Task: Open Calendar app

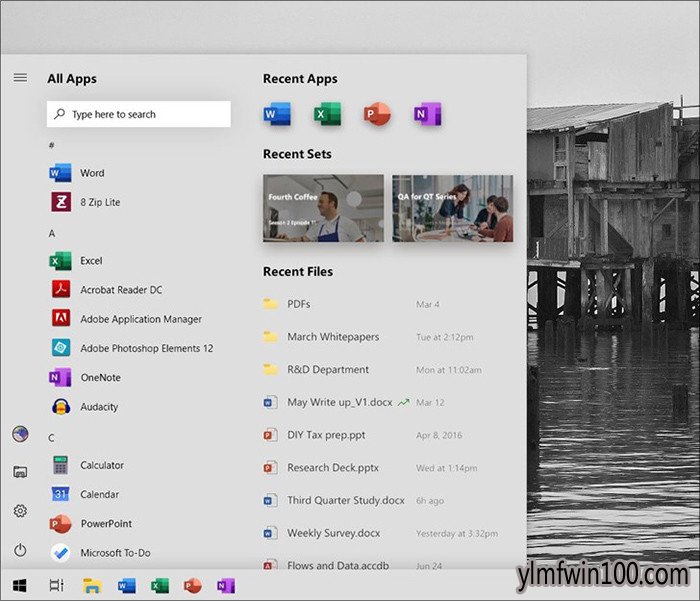Action: (x=84, y=494)
